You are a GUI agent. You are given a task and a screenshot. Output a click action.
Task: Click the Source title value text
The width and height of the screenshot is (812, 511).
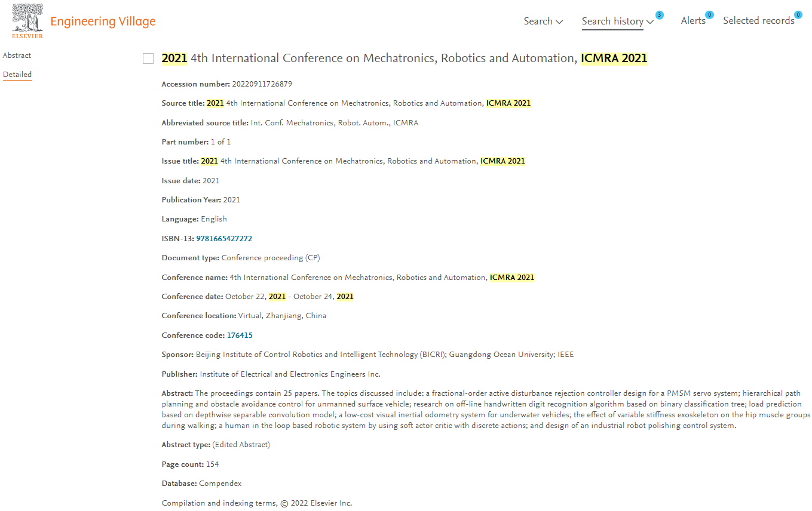369,103
